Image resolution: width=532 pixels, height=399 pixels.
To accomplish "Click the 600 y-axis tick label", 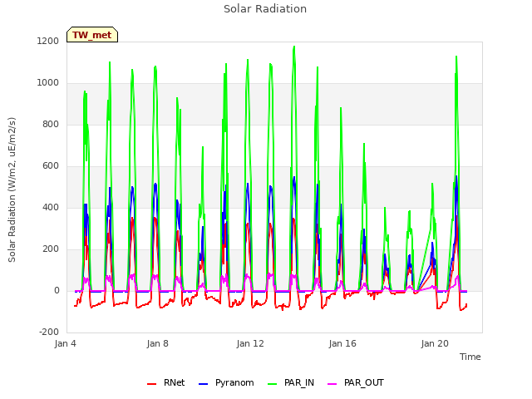I will pyautogui.click(x=51, y=166).
